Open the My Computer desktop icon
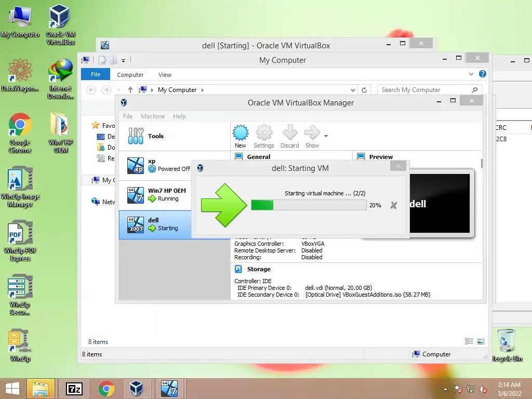Image resolution: width=532 pixels, height=399 pixels. (x=20, y=22)
